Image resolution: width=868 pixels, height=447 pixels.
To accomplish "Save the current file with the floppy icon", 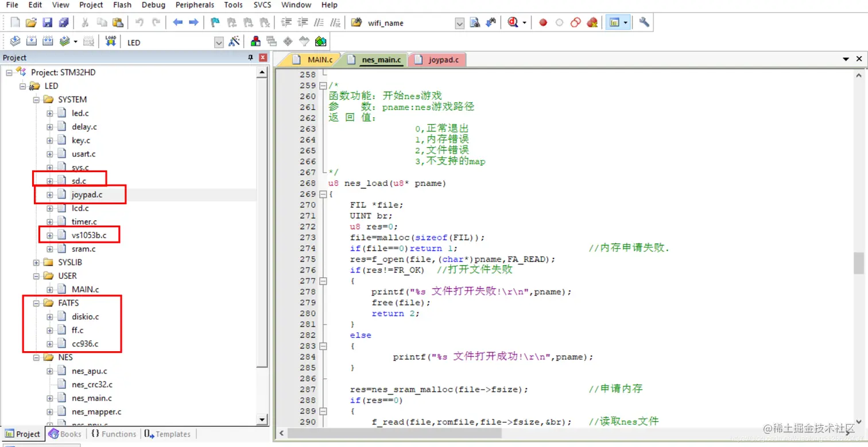I will coord(47,22).
